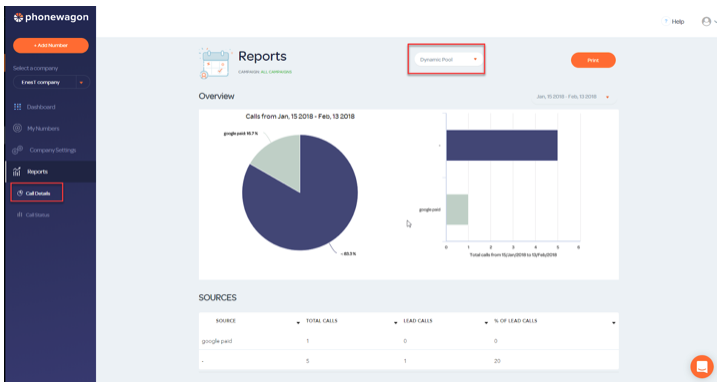Click the Add Number button
The width and height of the screenshot is (724, 388).
[51, 45]
